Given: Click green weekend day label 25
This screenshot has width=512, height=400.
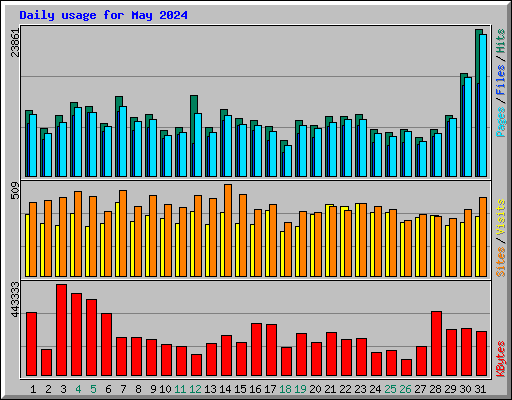Looking at the screenshot, I should pyautogui.click(x=390, y=389).
